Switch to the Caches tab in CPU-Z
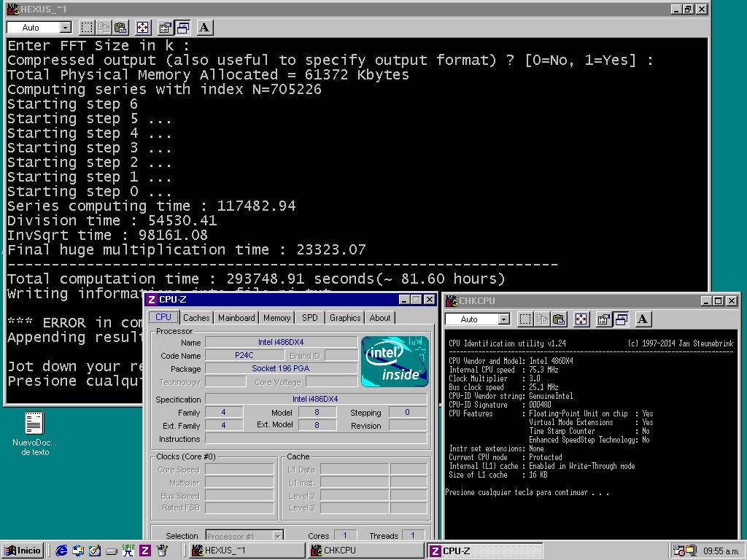 [196, 318]
